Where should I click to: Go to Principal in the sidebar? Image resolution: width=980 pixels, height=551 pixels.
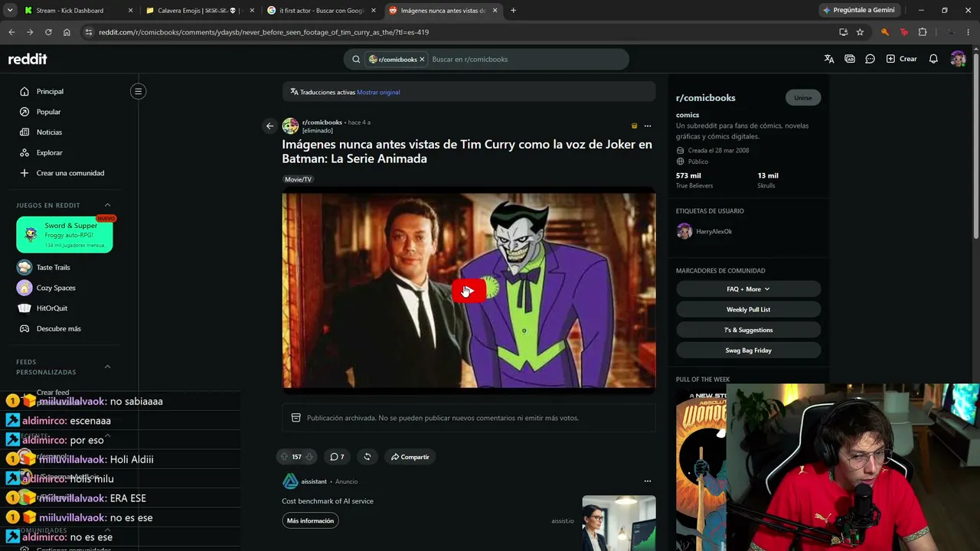[50, 92]
